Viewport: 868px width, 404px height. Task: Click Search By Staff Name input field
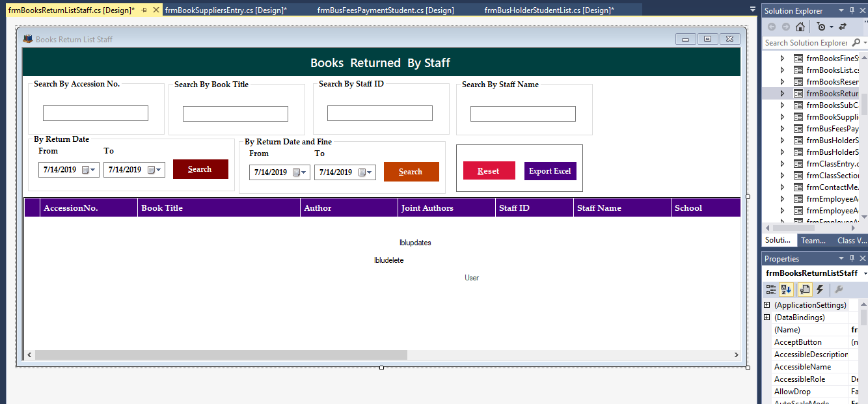coord(523,114)
